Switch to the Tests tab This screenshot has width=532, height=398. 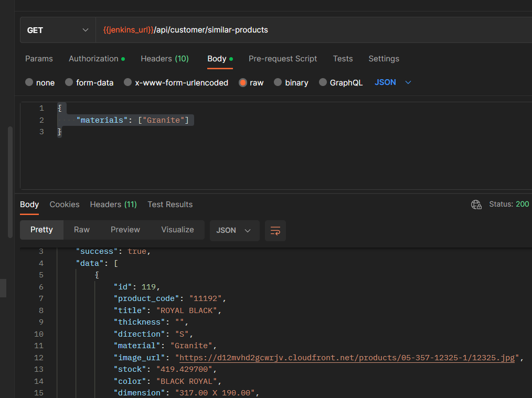343,59
